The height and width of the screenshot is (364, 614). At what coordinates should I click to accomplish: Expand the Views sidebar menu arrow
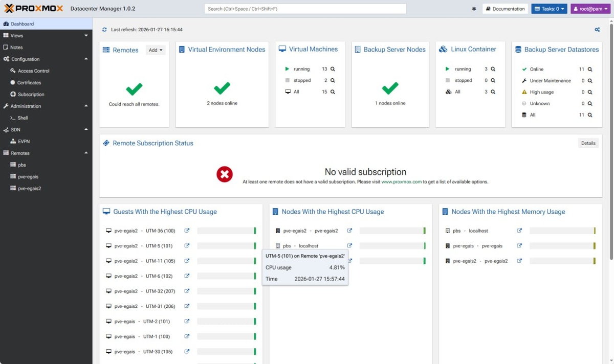click(86, 36)
